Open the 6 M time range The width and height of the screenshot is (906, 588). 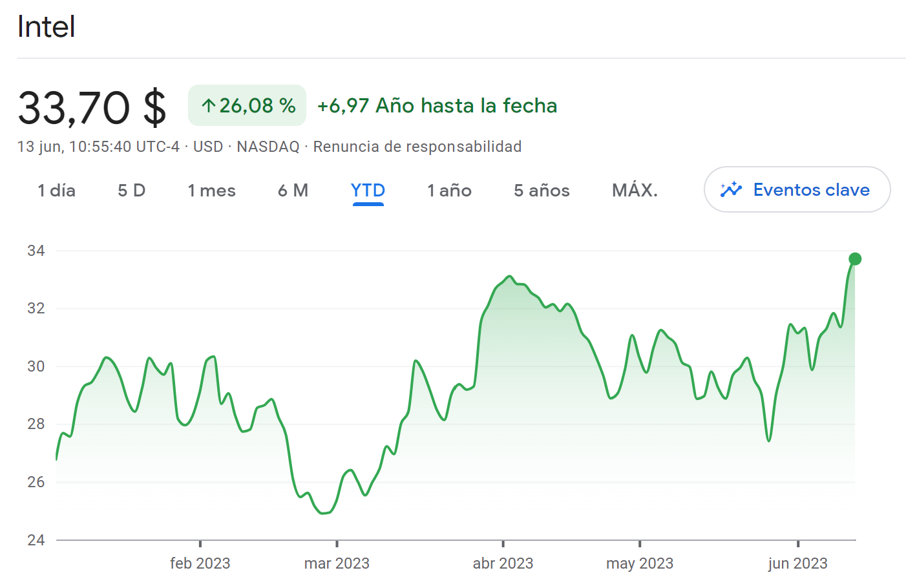point(293,191)
